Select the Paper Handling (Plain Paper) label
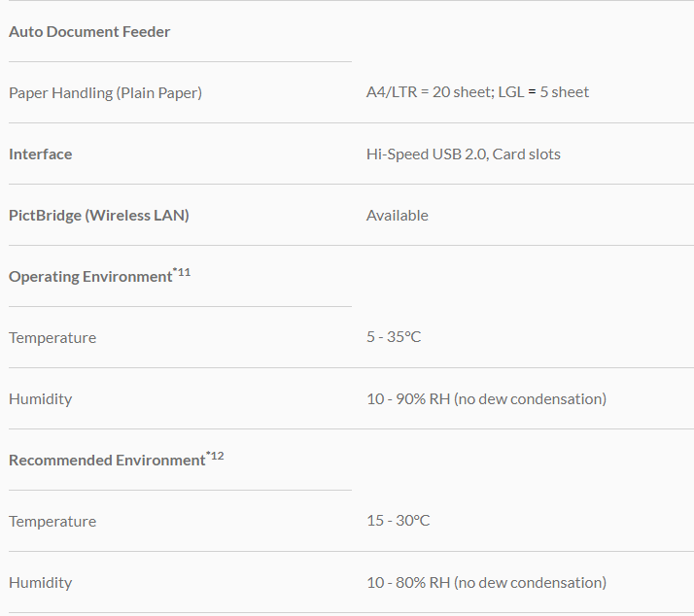The height and width of the screenshot is (616, 694). (105, 93)
